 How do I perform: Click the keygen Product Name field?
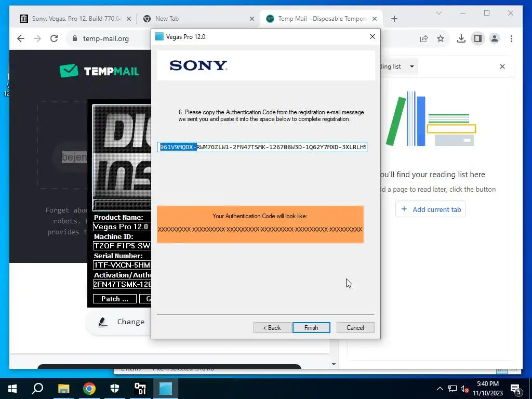coord(122,227)
